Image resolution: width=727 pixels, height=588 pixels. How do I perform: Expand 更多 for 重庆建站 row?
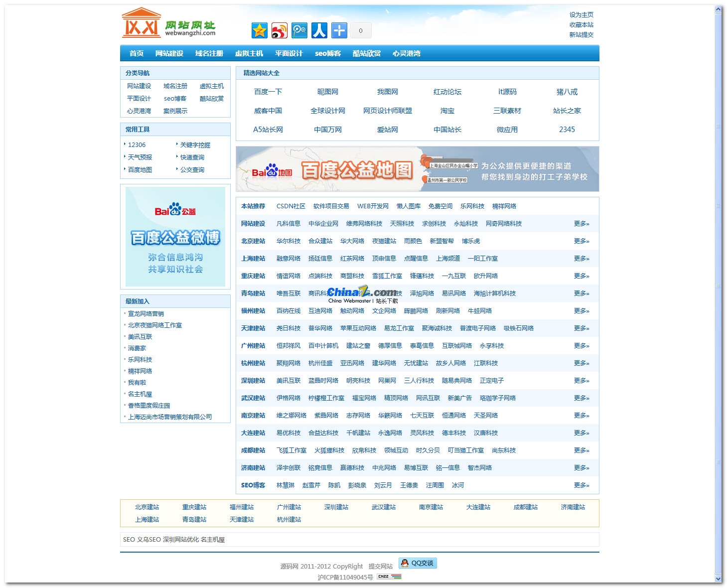click(x=582, y=276)
